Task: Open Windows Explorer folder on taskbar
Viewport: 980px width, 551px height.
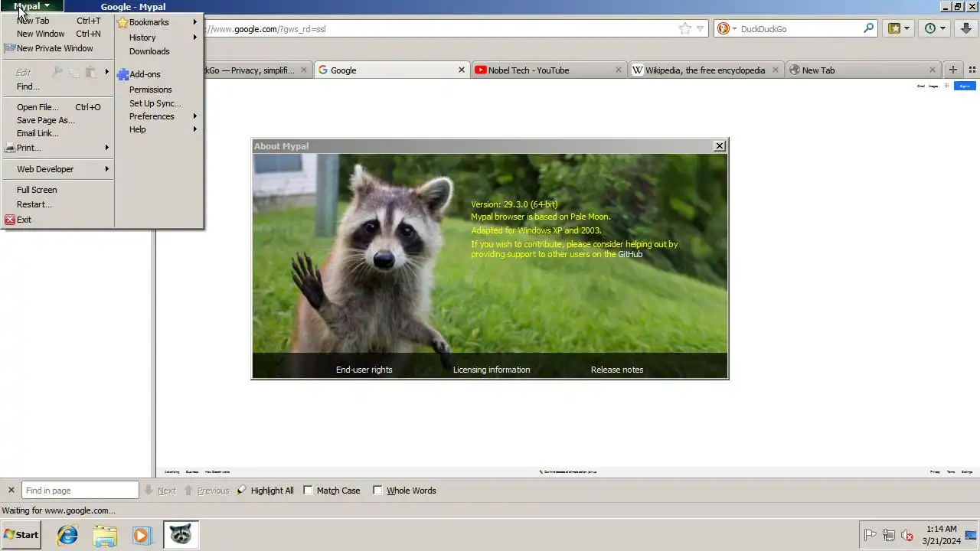Action: pos(105,535)
